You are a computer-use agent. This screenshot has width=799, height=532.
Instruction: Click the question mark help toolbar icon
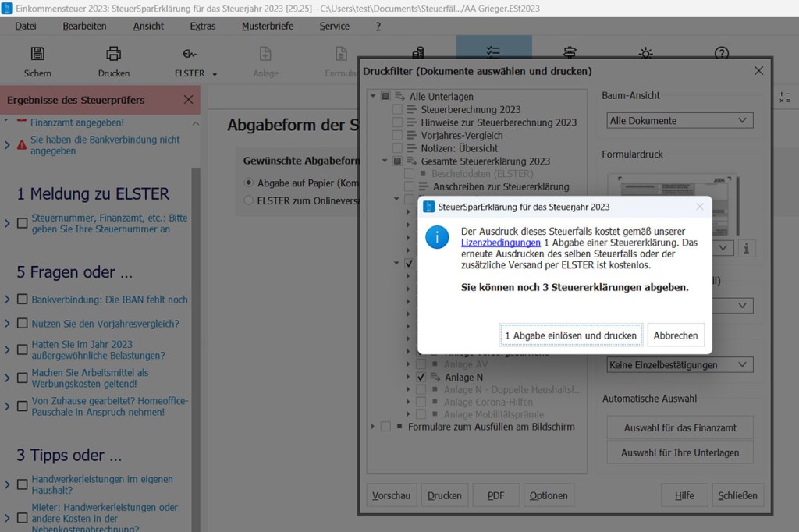tap(722, 52)
